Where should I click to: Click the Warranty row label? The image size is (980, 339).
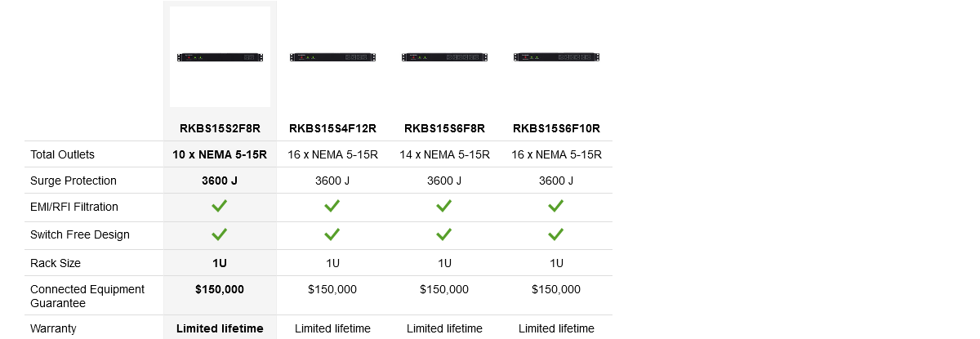53,328
